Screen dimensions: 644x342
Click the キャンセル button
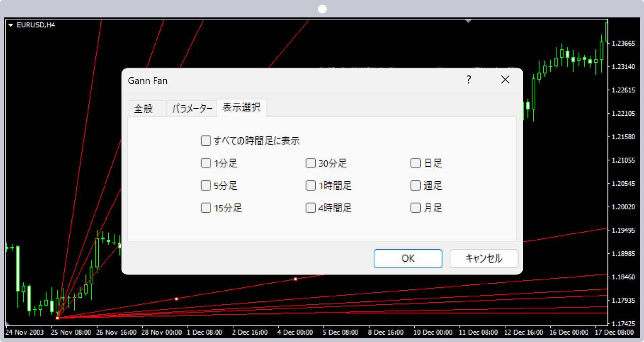click(x=484, y=259)
